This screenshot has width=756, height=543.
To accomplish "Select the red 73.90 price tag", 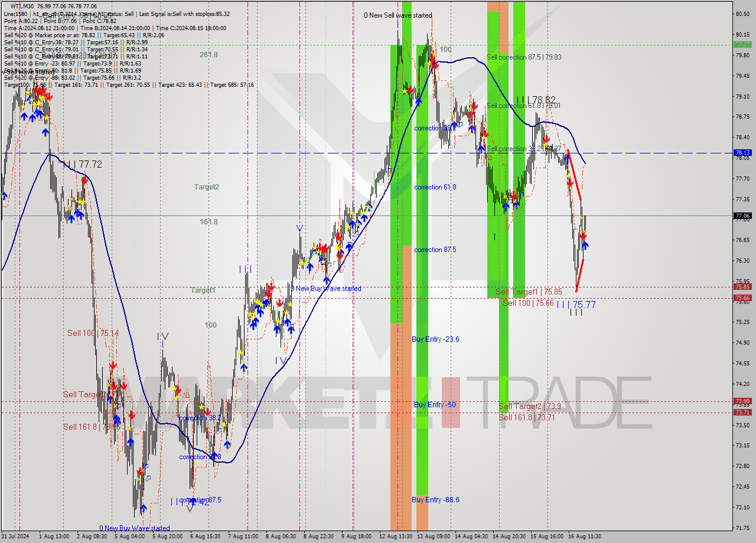I will pyautogui.click(x=742, y=401).
